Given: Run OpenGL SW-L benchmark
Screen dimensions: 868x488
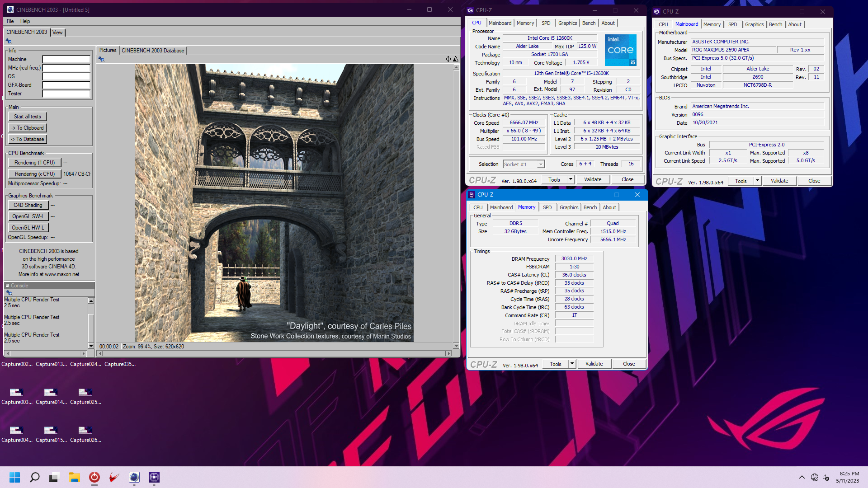Looking at the screenshot, I should 28,216.
